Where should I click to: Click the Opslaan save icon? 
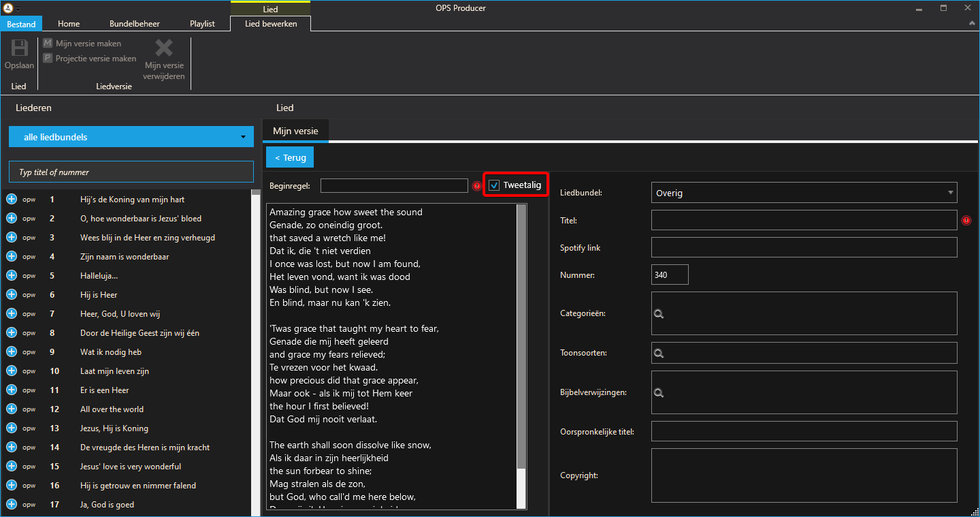(19, 48)
